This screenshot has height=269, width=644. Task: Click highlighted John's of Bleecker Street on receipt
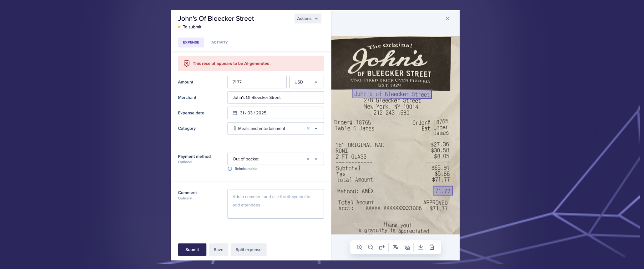(392, 94)
